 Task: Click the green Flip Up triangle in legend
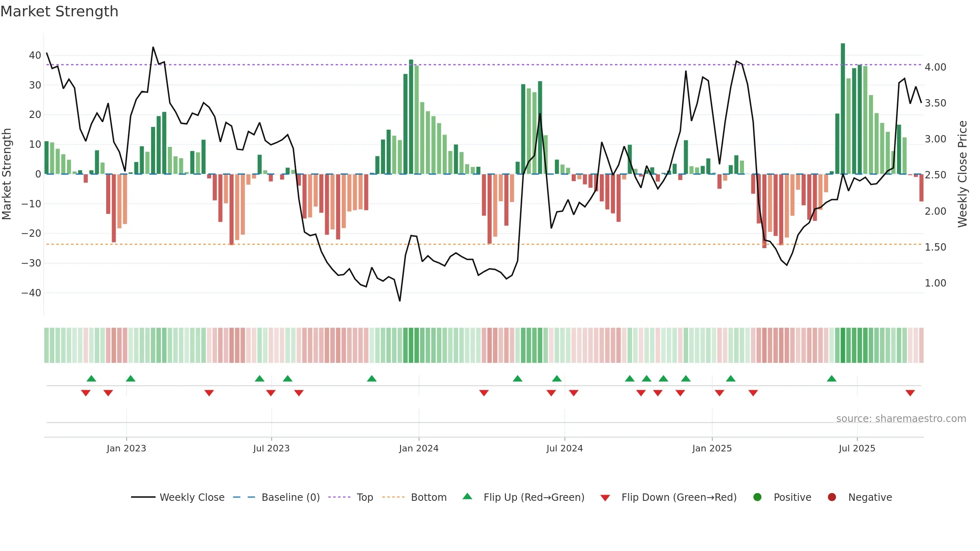tap(468, 496)
